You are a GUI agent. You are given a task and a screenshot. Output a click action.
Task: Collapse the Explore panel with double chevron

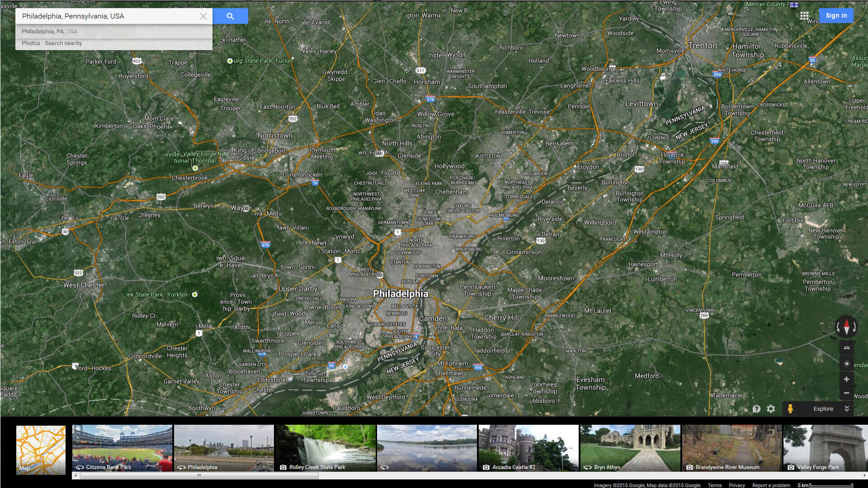[847, 408]
